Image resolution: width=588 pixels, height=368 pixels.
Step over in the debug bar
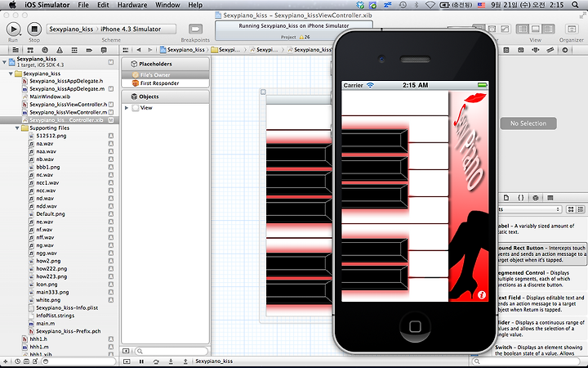point(156,361)
